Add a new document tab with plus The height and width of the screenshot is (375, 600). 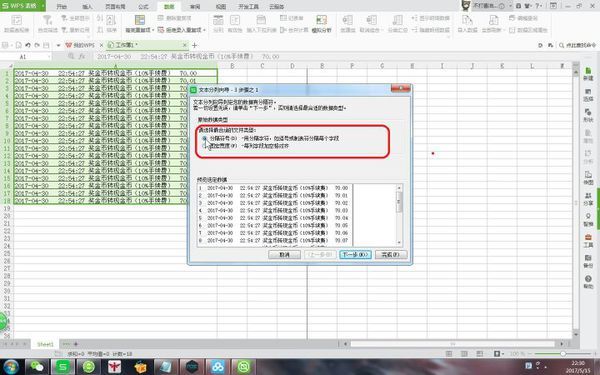[x=194, y=45]
